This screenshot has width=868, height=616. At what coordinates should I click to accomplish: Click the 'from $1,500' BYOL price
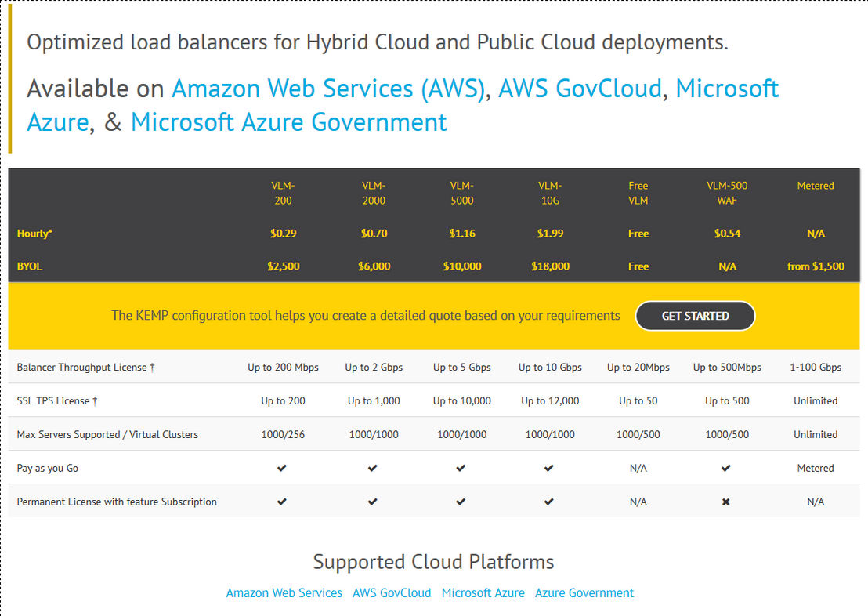click(x=816, y=266)
